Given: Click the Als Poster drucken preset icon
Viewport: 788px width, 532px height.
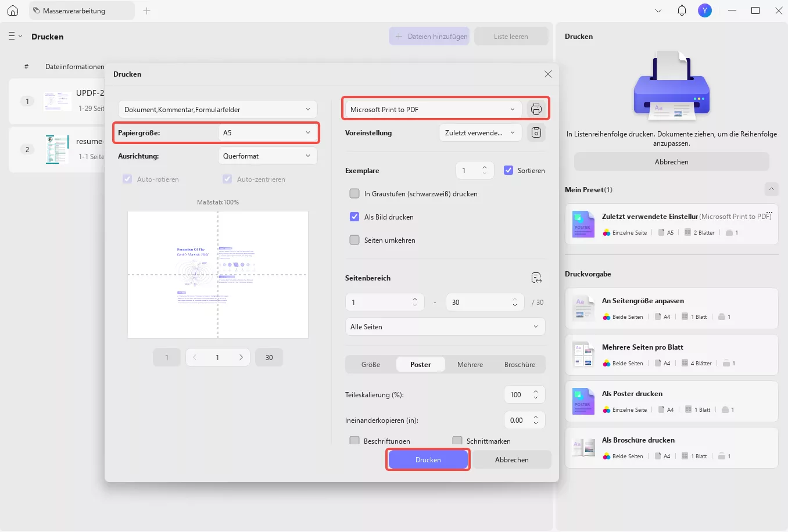Looking at the screenshot, I should (583, 401).
